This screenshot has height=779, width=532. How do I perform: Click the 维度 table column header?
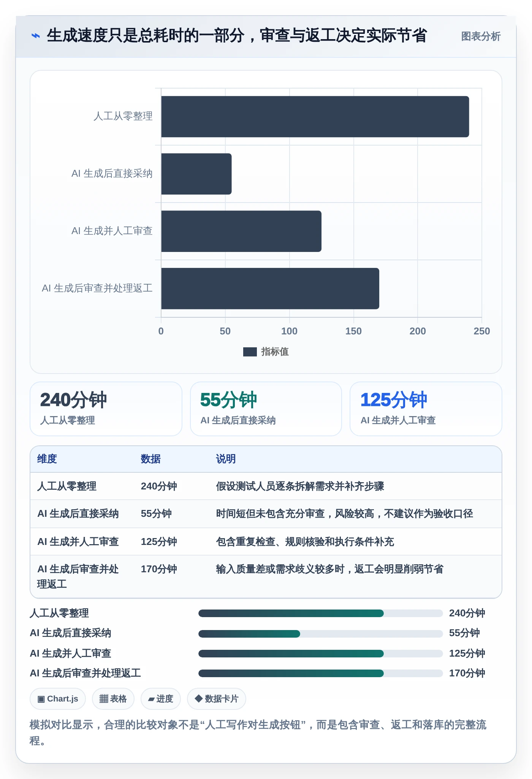(47, 459)
